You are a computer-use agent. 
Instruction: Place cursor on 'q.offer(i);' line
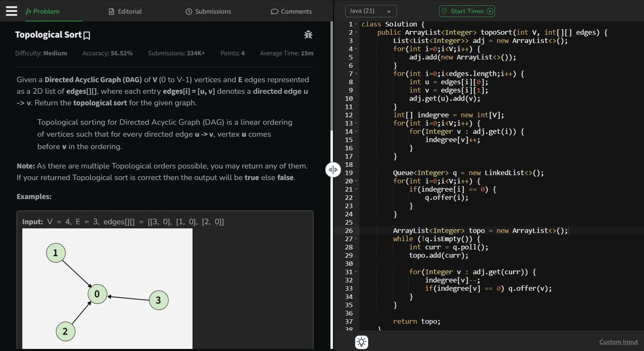click(x=447, y=198)
